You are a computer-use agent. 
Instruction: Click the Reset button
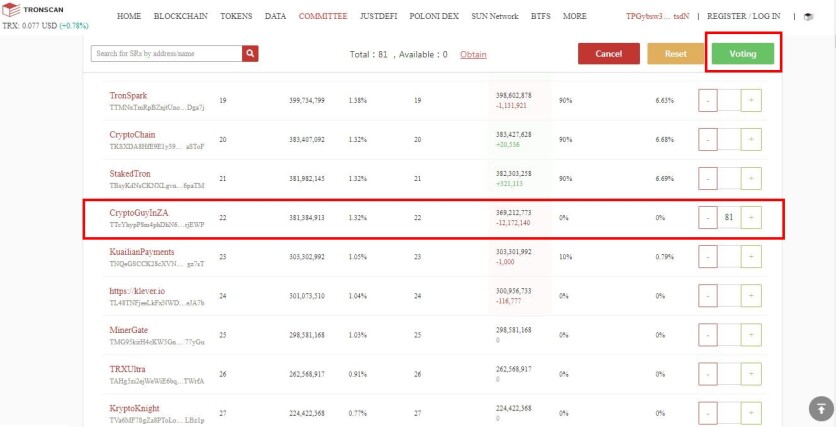coord(676,54)
